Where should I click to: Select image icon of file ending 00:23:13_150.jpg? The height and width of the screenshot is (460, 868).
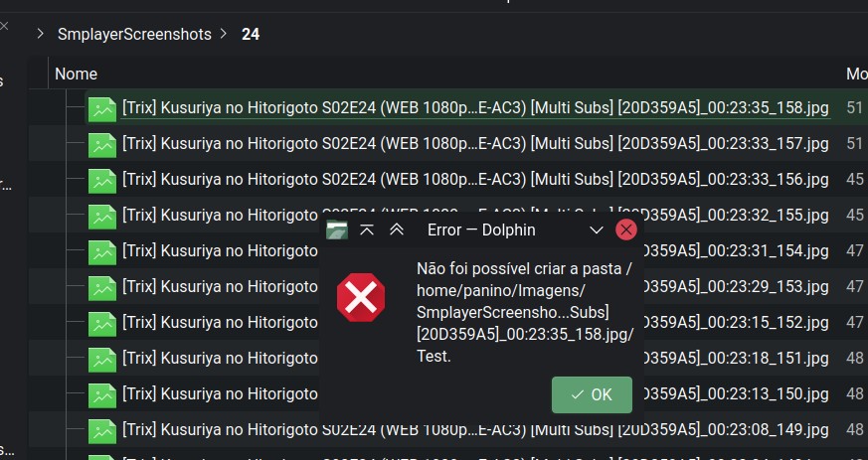102,394
